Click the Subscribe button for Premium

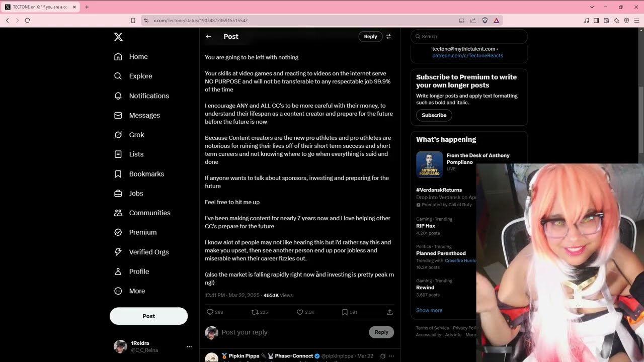point(434,115)
